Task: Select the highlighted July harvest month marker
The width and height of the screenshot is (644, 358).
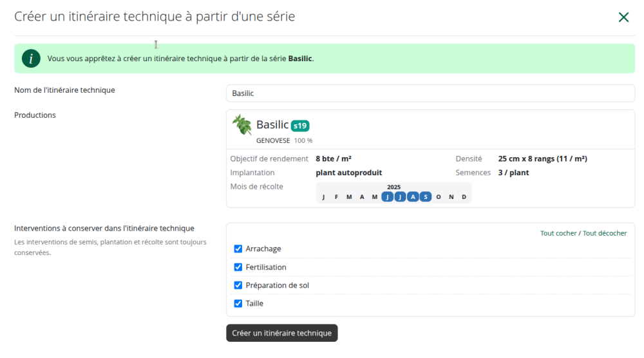Action: click(x=400, y=197)
